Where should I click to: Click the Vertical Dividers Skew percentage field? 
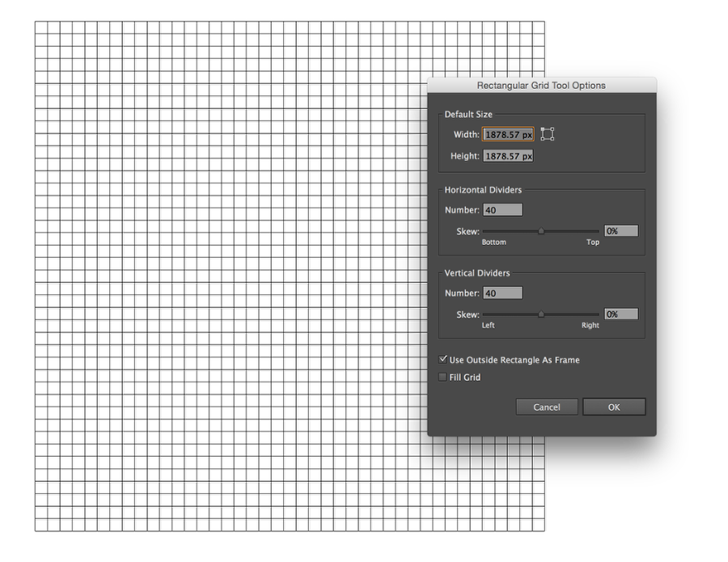click(x=621, y=315)
